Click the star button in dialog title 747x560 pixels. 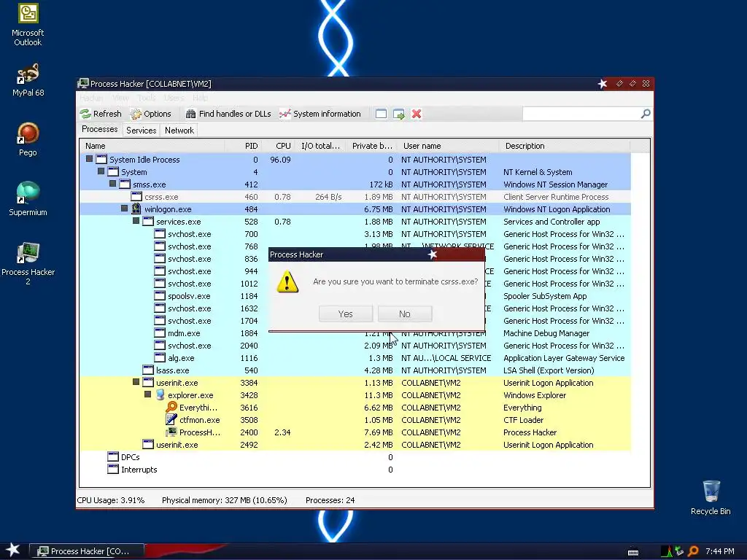coord(432,254)
